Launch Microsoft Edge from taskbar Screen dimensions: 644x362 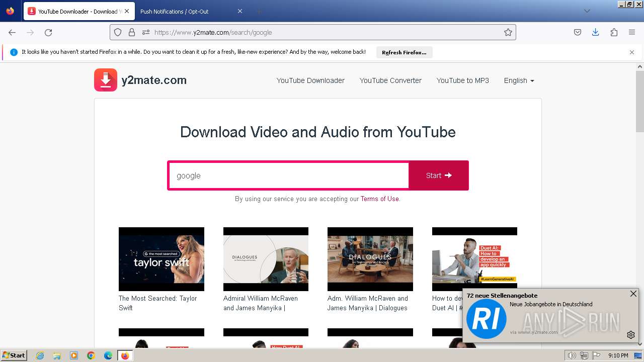click(108, 355)
